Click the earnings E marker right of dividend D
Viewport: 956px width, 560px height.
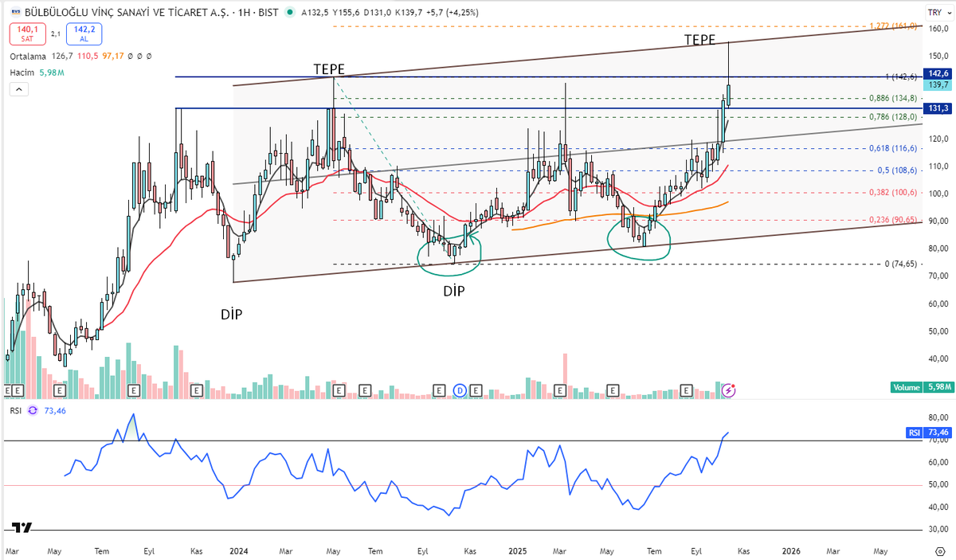click(476, 390)
